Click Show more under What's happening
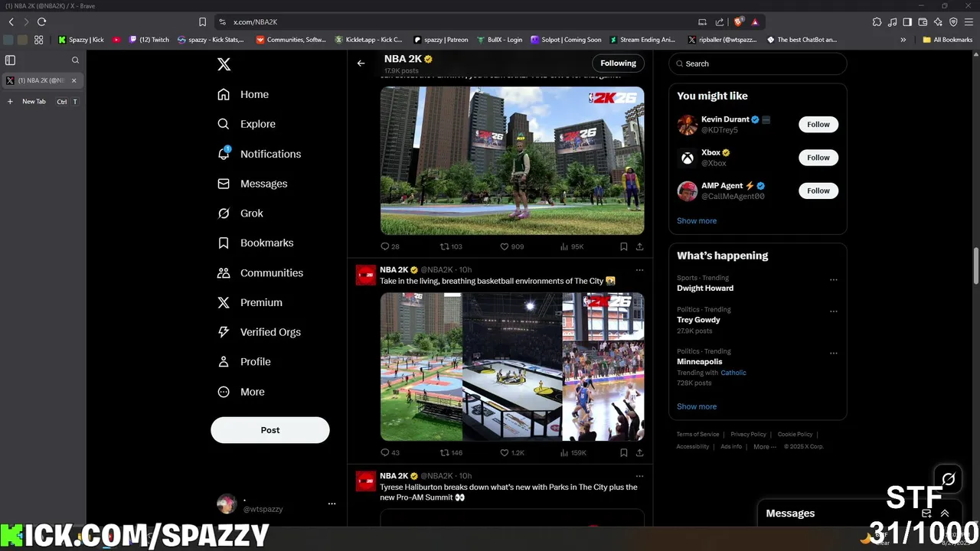Screen dimensions: 980x551 (x=697, y=406)
